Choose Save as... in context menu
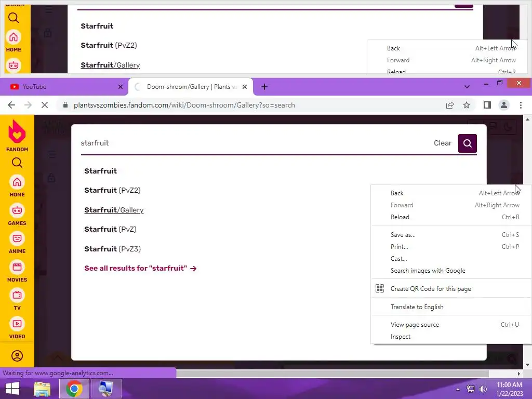This screenshot has width=532, height=399. click(x=451, y=235)
